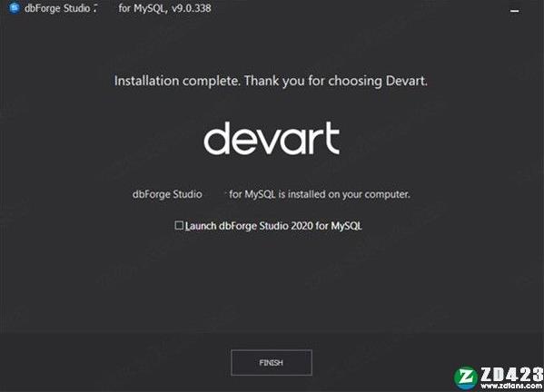Click the letter 't' of devart logo
The height and width of the screenshot is (392, 544).
330,138
